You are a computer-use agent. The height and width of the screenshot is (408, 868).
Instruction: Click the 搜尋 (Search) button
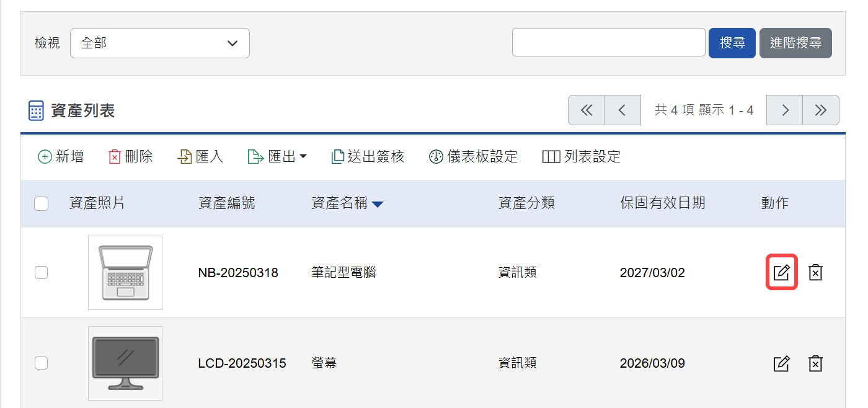tap(732, 43)
